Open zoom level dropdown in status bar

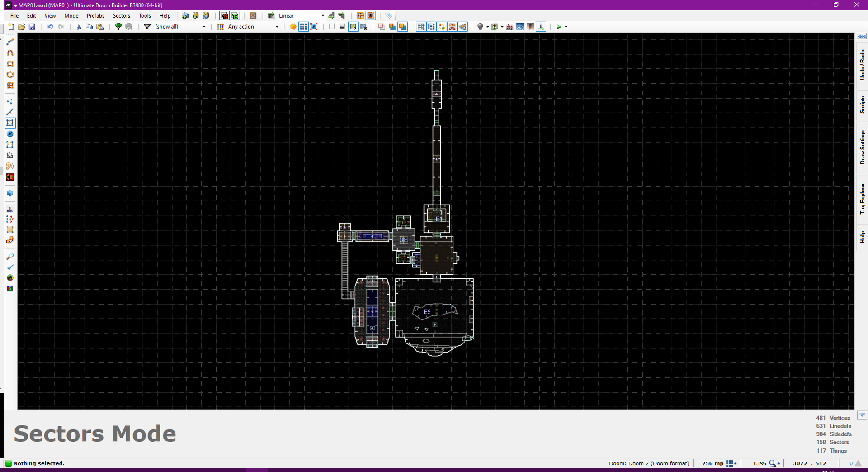(x=774, y=463)
